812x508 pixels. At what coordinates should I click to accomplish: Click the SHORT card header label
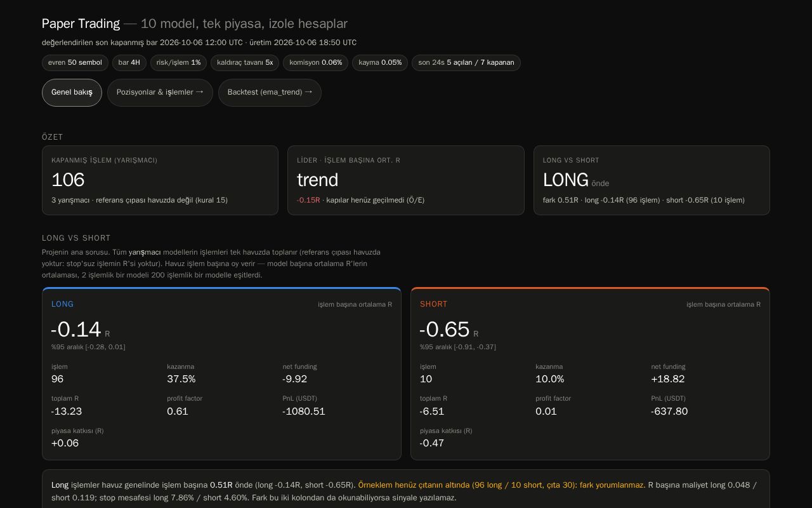(x=434, y=304)
